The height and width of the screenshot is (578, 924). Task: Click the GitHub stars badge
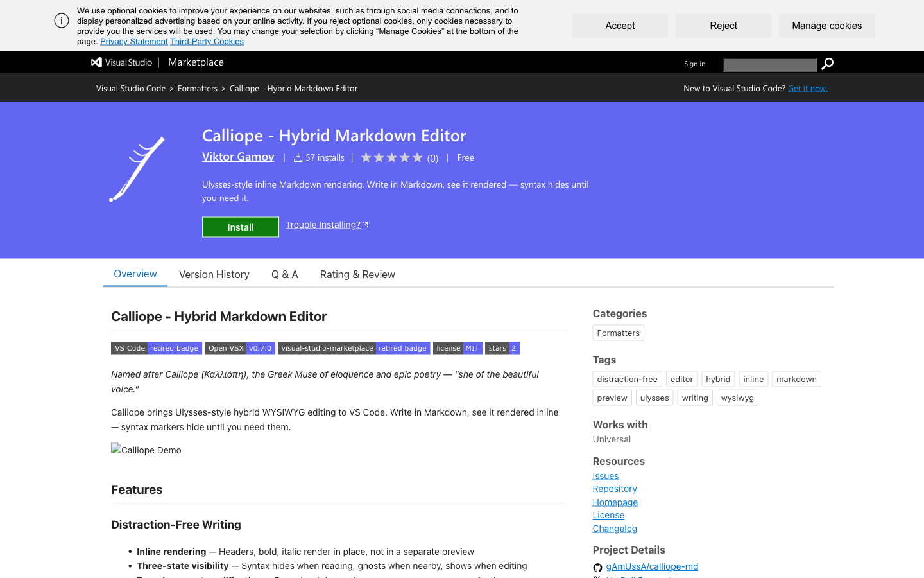click(x=502, y=348)
